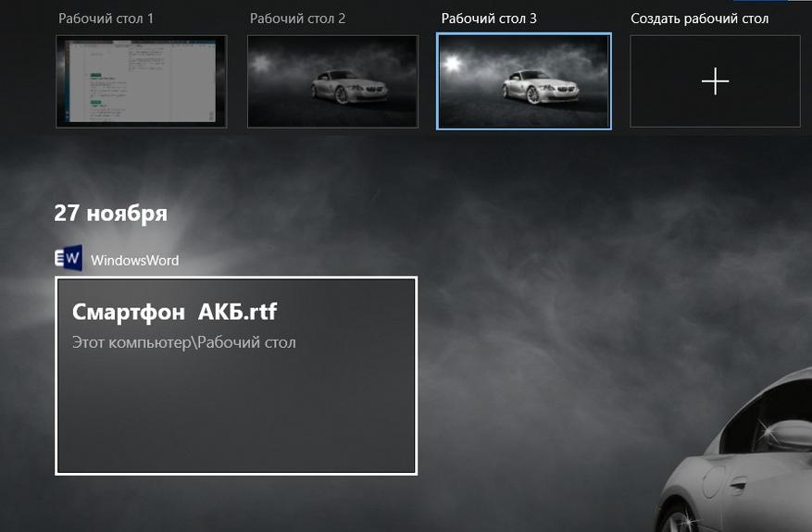Click the Создать рабочий стол label
The image size is (812, 532).
coord(699,19)
